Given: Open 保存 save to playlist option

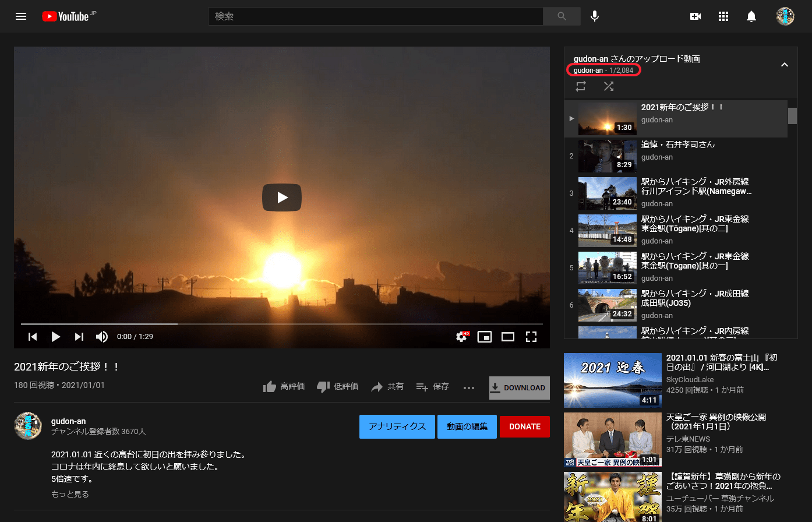Looking at the screenshot, I should tap(432, 387).
